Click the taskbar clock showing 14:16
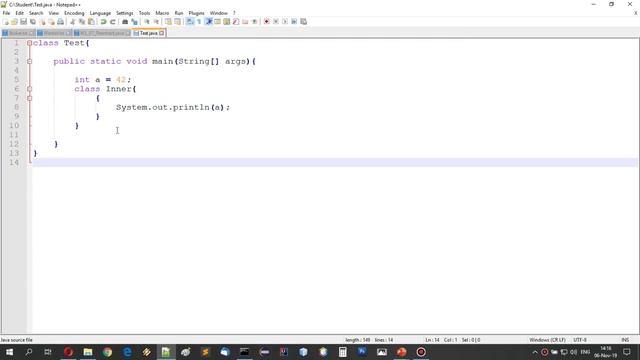 coord(606,352)
